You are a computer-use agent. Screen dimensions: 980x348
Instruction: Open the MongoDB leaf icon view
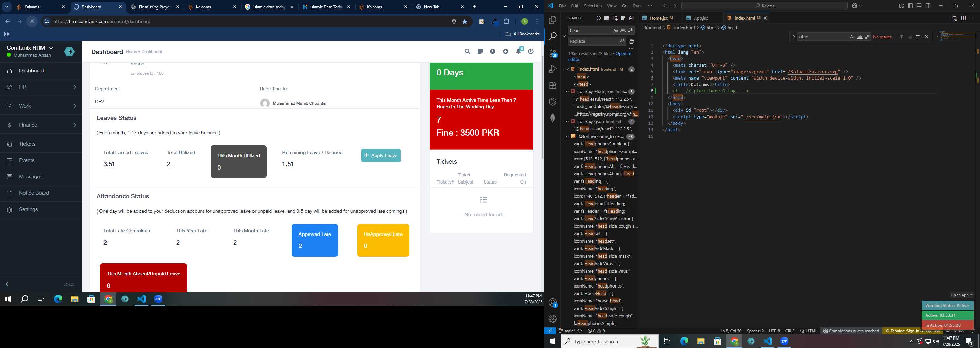(552, 118)
